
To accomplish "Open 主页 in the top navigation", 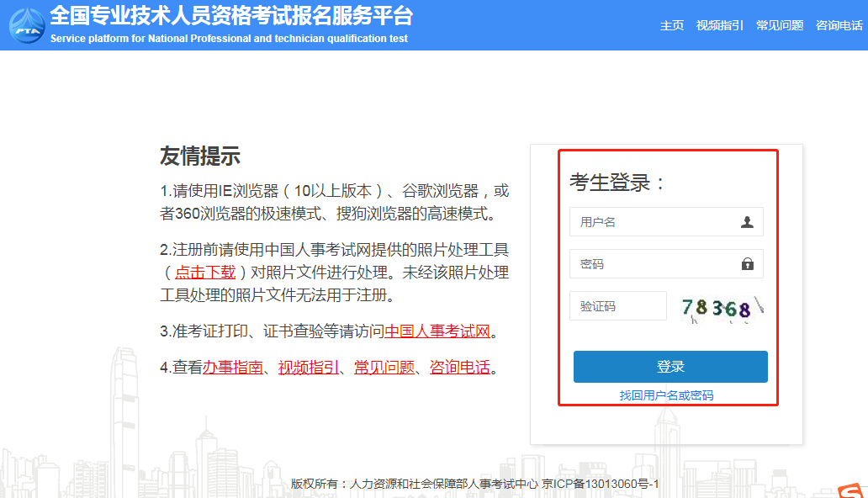I will [672, 25].
